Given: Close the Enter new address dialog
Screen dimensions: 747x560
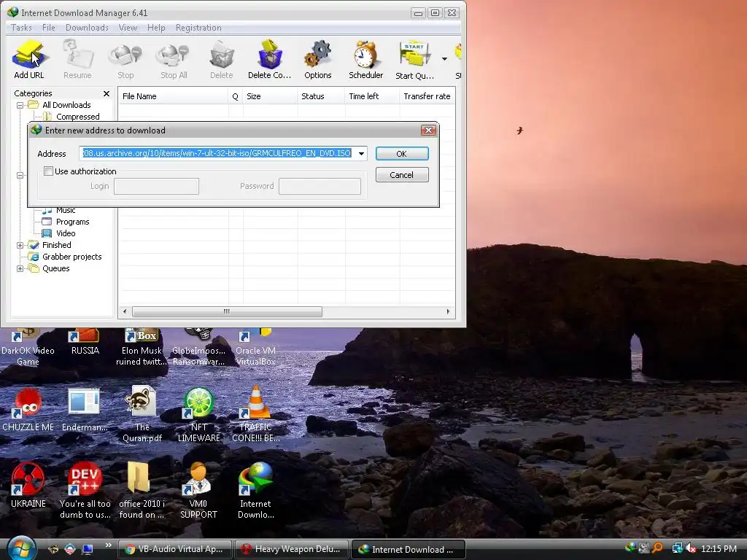Looking at the screenshot, I should [428, 130].
